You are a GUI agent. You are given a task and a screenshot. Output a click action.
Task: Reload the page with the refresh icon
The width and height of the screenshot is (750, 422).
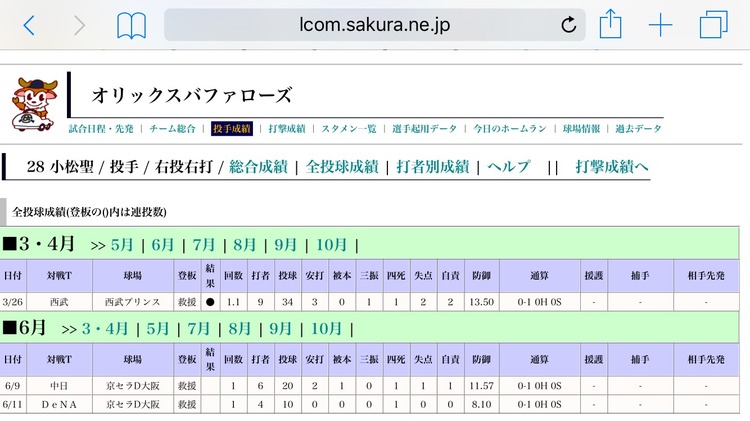pos(568,24)
